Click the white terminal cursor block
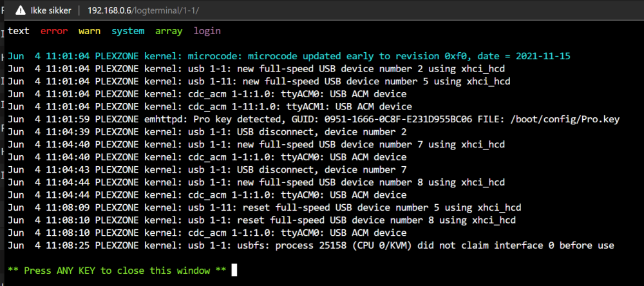This screenshot has height=286, width=644. (234, 271)
